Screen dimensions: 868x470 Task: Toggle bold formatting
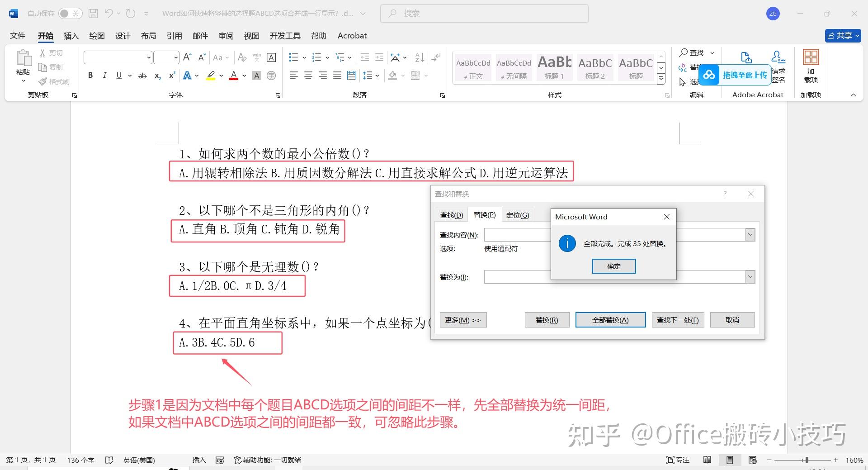click(x=90, y=75)
